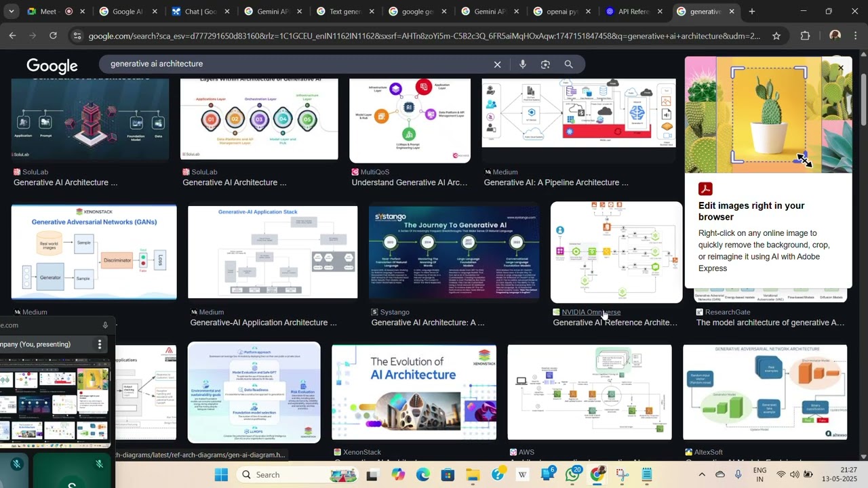Open Journey To Generative AI Systango image
The image size is (868, 488).
tap(454, 252)
